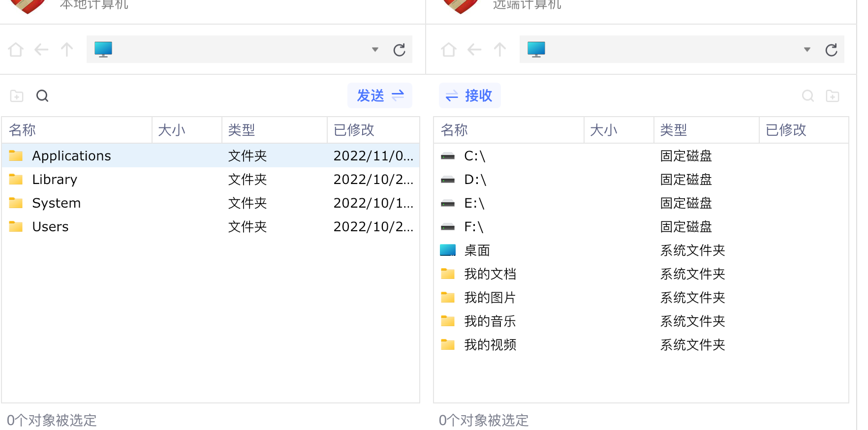Click the D:\ drive disk icon
The height and width of the screenshot is (430, 868).
[448, 180]
